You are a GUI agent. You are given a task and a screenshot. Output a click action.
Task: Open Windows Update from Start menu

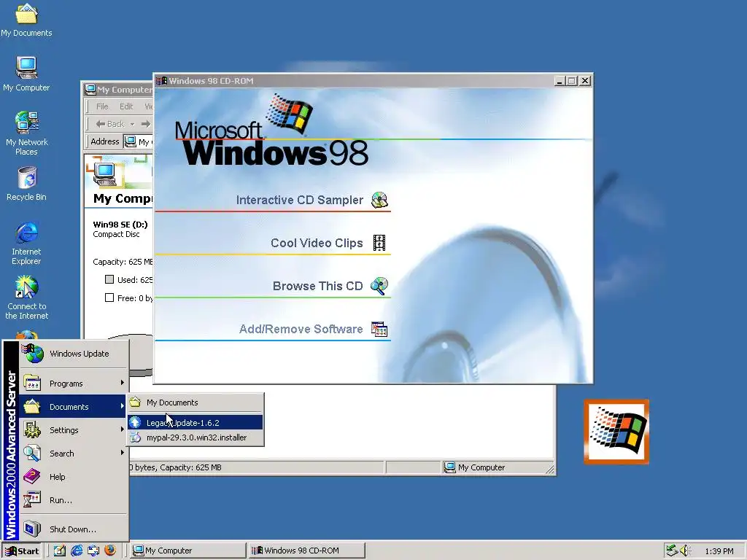tap(74, 354)
